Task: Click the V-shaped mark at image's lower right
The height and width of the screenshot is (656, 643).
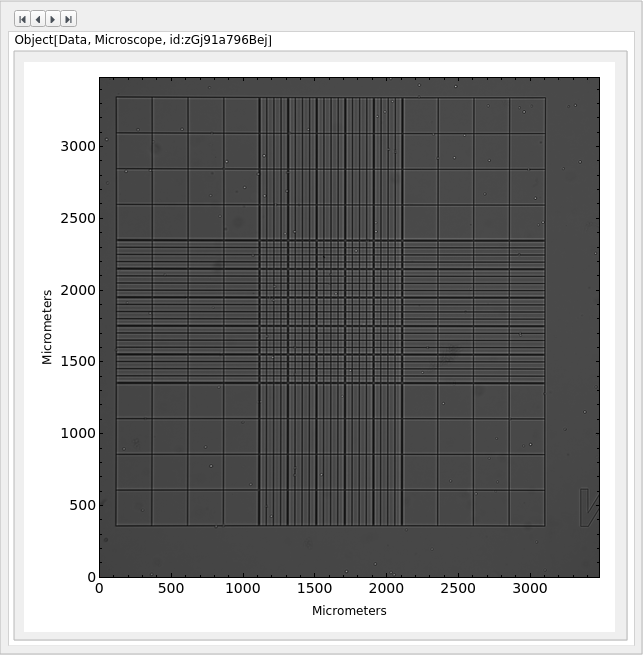Action: point(589,507)
